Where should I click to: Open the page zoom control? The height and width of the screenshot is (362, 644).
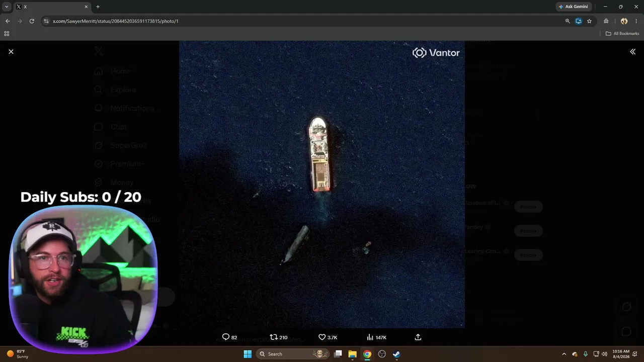tap(568, 21)
